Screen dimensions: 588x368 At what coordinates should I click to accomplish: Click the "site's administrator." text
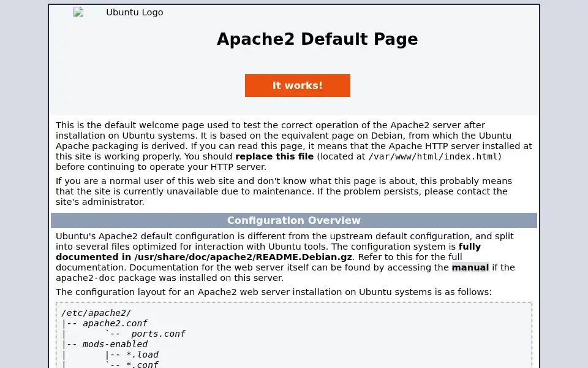pos(100,202)
